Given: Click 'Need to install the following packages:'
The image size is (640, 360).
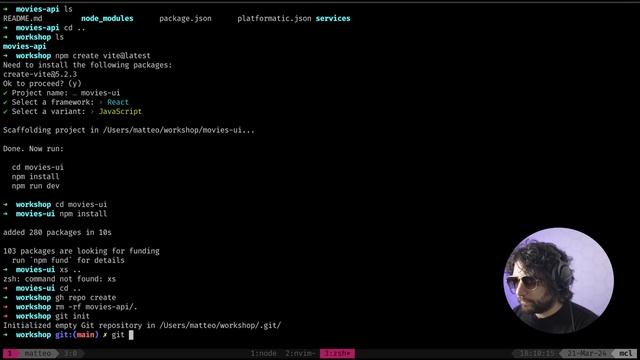Looking at the screenshot, I should coord(87,65).
